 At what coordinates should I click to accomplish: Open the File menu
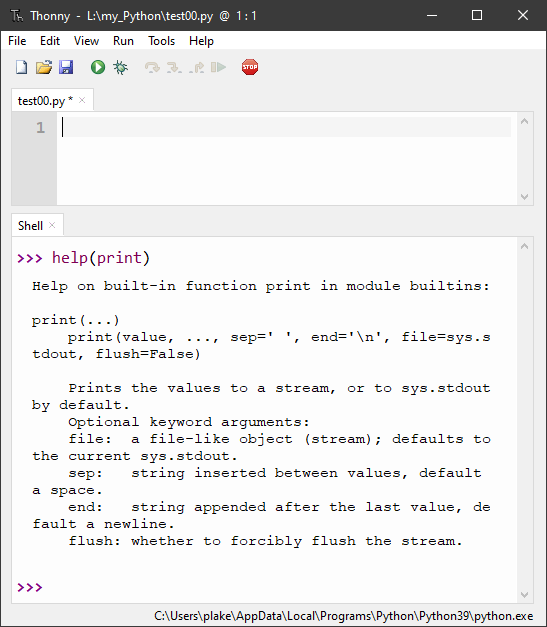(x=17, y=41)
